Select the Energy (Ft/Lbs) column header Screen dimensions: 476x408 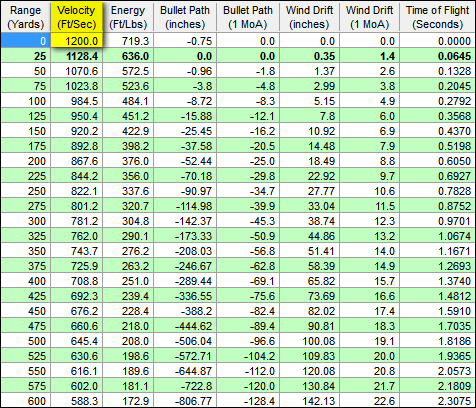pyautogui.click(x=128, y=17)
